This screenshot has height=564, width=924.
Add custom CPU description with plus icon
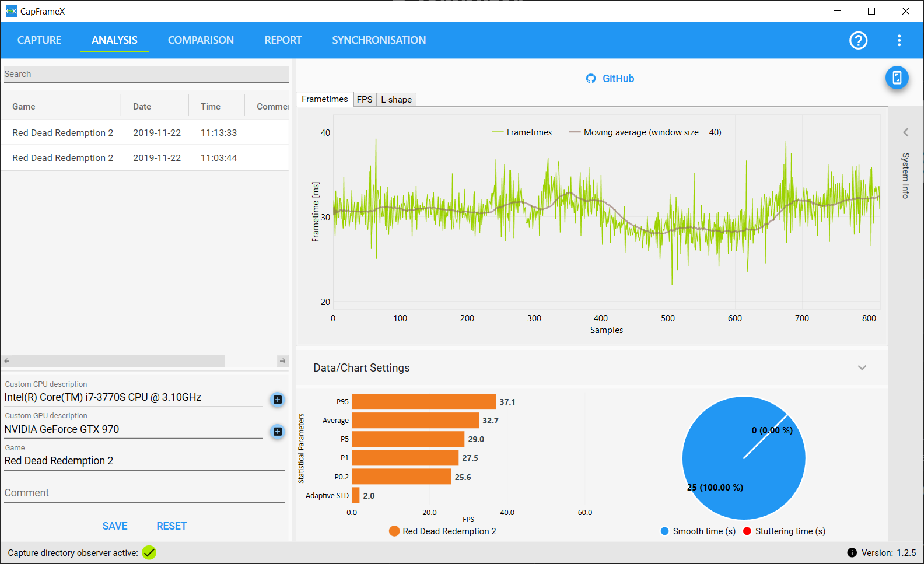(x=278, y=400)
